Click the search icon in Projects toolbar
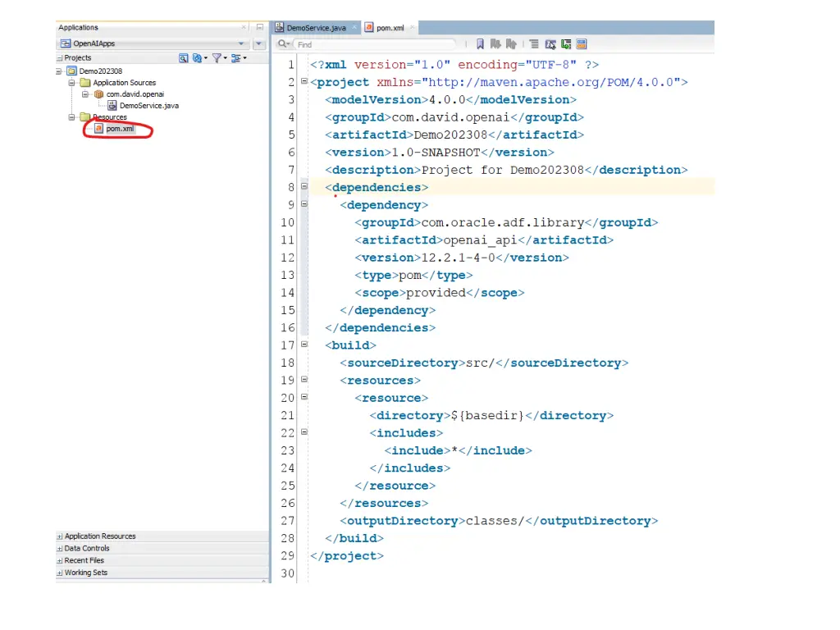 [184, 58]
